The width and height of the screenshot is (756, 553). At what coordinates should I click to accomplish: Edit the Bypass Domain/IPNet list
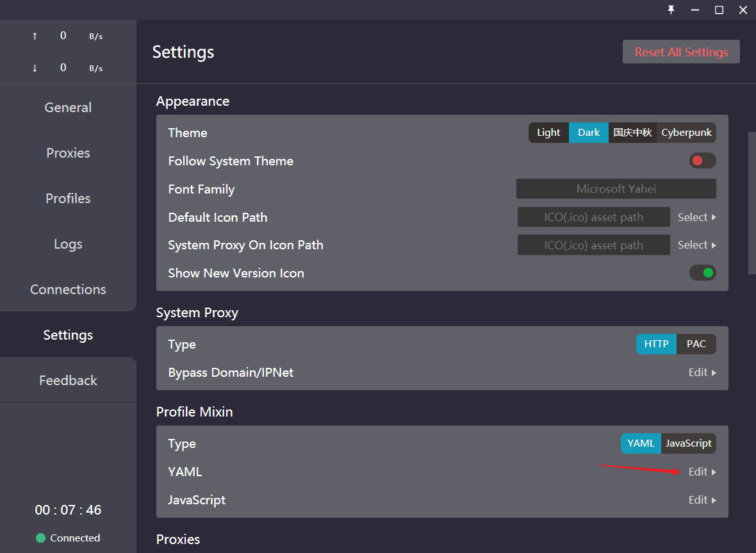pos(702,373)
